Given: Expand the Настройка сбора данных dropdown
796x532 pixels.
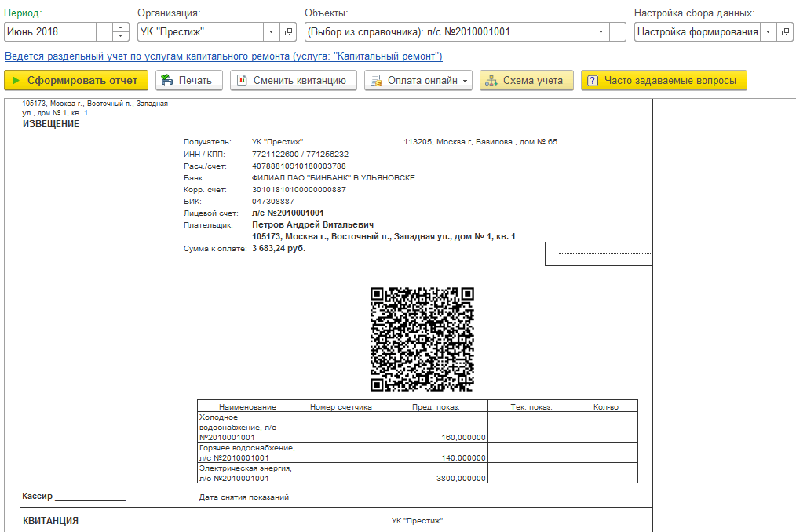Looking at the screenshot, I should pos(768,32).
